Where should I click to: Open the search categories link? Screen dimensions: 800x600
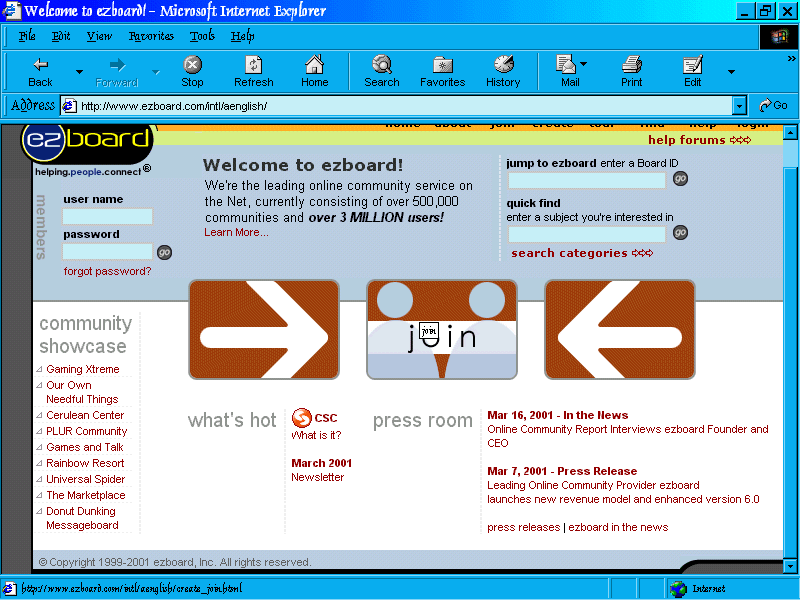click(x=582, y=253)
